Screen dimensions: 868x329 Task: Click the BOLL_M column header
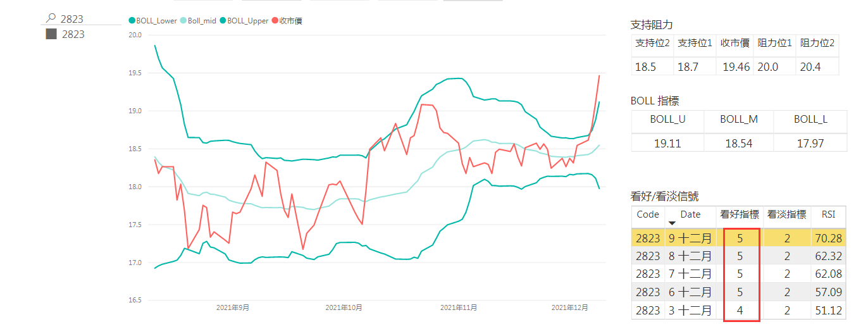coord(739,119)
